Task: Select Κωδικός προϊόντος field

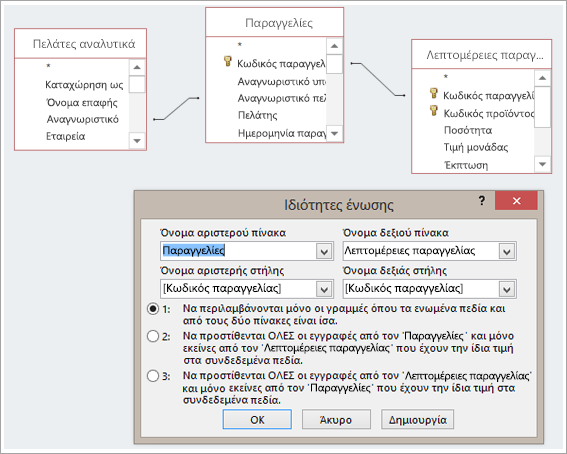Action: click(x=489, y=114)
